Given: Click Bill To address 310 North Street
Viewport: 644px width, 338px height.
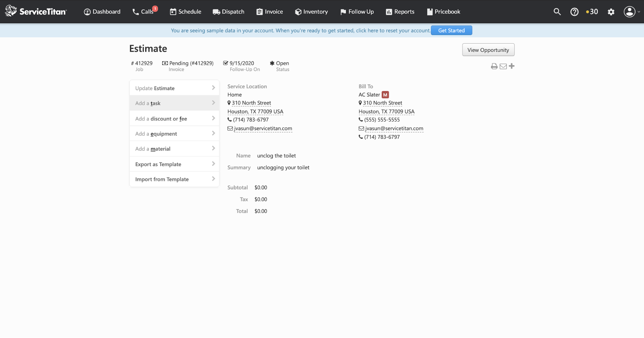Looking at the screenshot, I should 382,103.
